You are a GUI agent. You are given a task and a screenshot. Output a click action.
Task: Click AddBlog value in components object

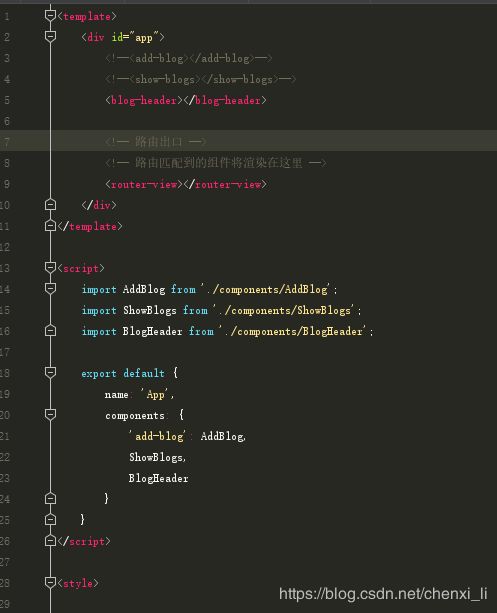222,436
